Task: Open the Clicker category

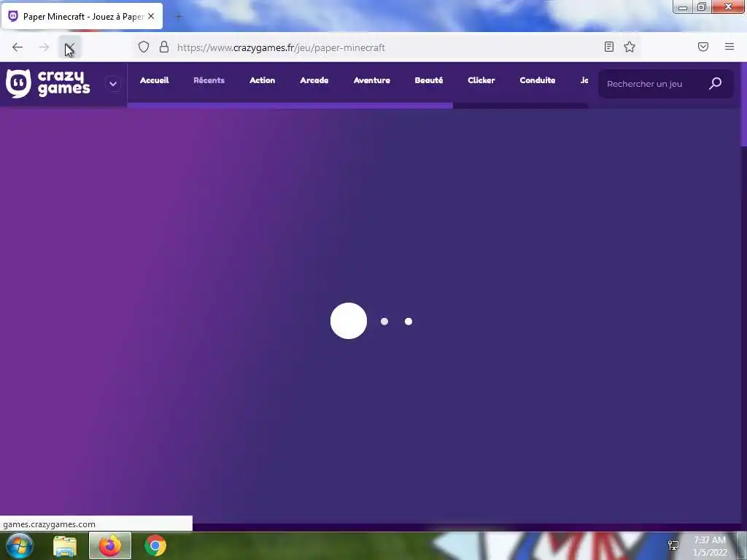Action: [481, 80]
